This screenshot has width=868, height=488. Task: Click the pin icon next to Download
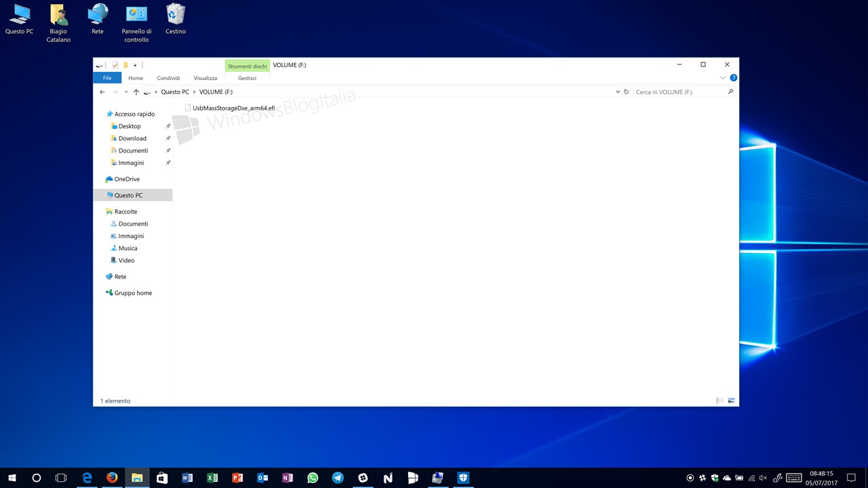tap(168, 138)
